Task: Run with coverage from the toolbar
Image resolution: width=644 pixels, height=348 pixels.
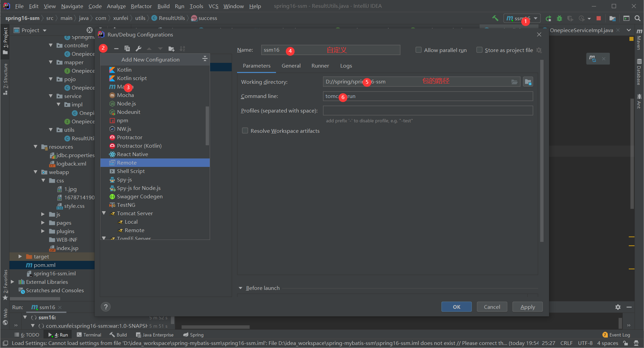Action: pyautogui.click(x=571, y=18)
